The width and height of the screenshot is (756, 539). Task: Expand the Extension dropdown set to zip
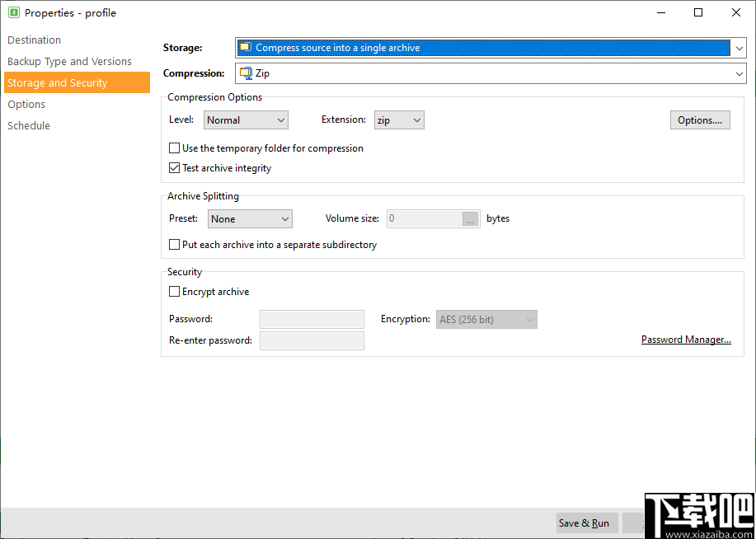tap(399, 120)
